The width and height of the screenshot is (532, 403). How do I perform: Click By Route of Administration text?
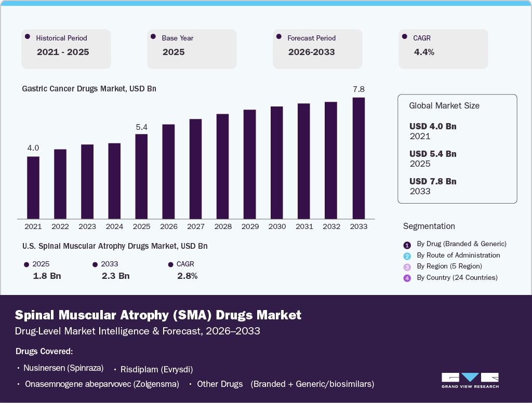click(x=458, y=255)
